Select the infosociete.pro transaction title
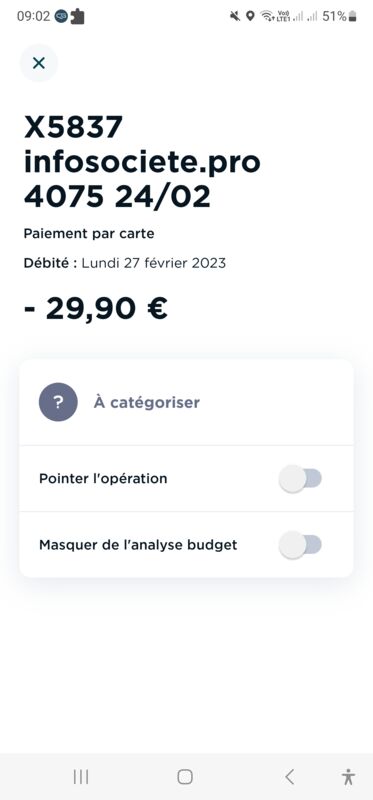 (x=142, y=162)
